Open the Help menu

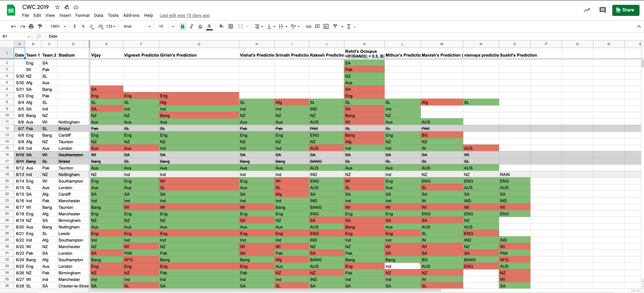click(149, 16)
